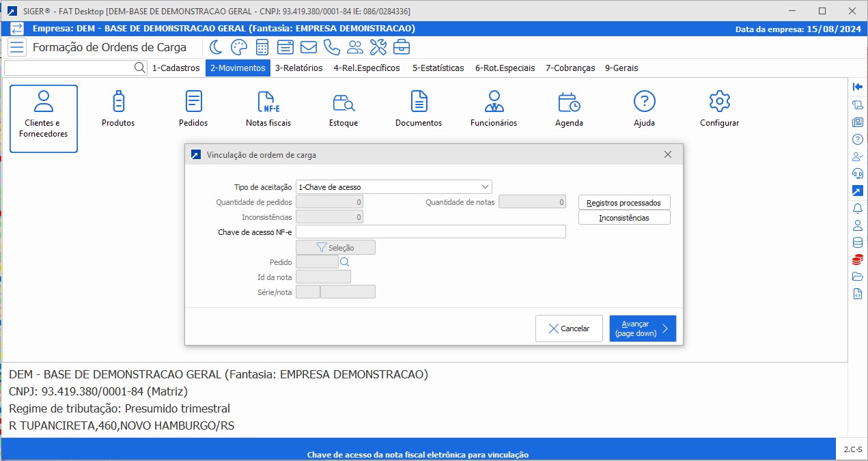Expand the Tipo de aceitação dropdown

coord(484,187)
